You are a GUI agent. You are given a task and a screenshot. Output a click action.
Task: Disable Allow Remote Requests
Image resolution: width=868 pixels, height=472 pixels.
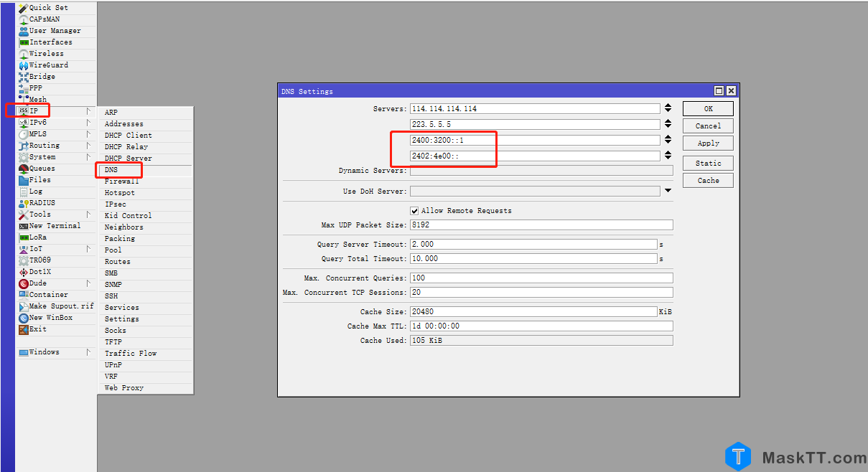[x=414, y=211]
